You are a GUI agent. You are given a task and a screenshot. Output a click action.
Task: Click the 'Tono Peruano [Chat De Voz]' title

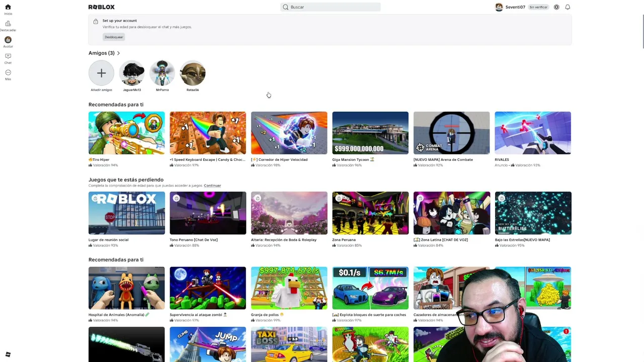click(194, 240)
